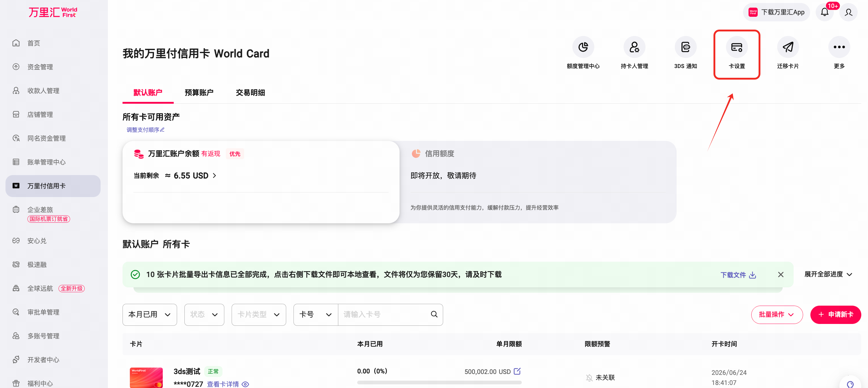868x388 pixels.
Task: Switch to the 预算账户 tab
Action: 199,92
